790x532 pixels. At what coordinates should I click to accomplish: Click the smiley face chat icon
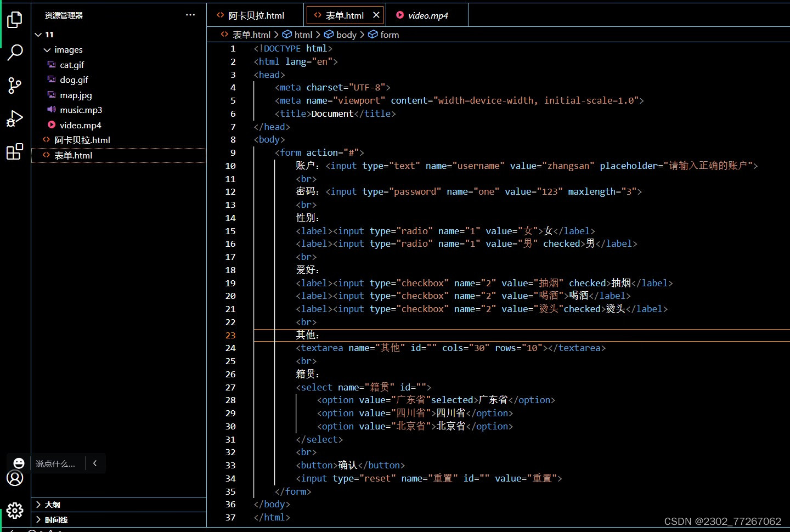pyautogui.click(x=19, y=463)
